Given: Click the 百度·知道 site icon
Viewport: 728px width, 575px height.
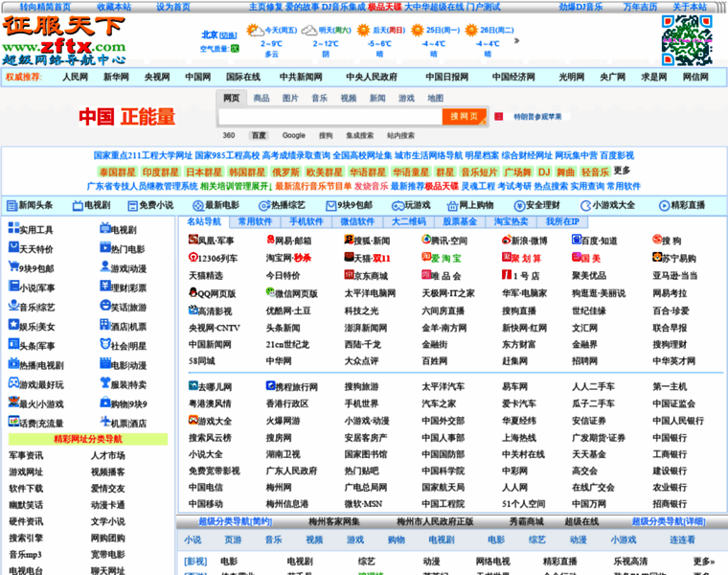Looking at the screenshot, I should pos(577,240).
